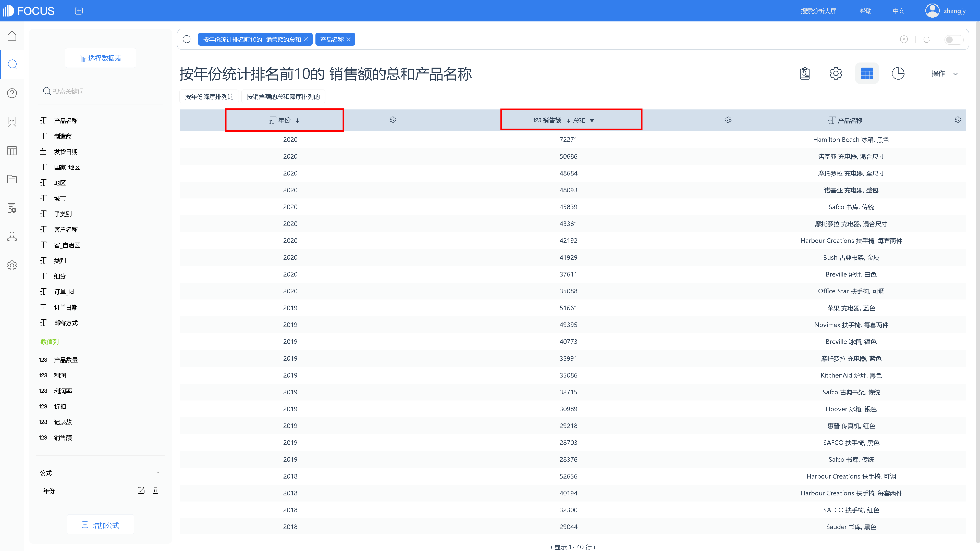Screen dimensions: 980x551
Task: Select the 邮寄方式 field
Action: 66,323
